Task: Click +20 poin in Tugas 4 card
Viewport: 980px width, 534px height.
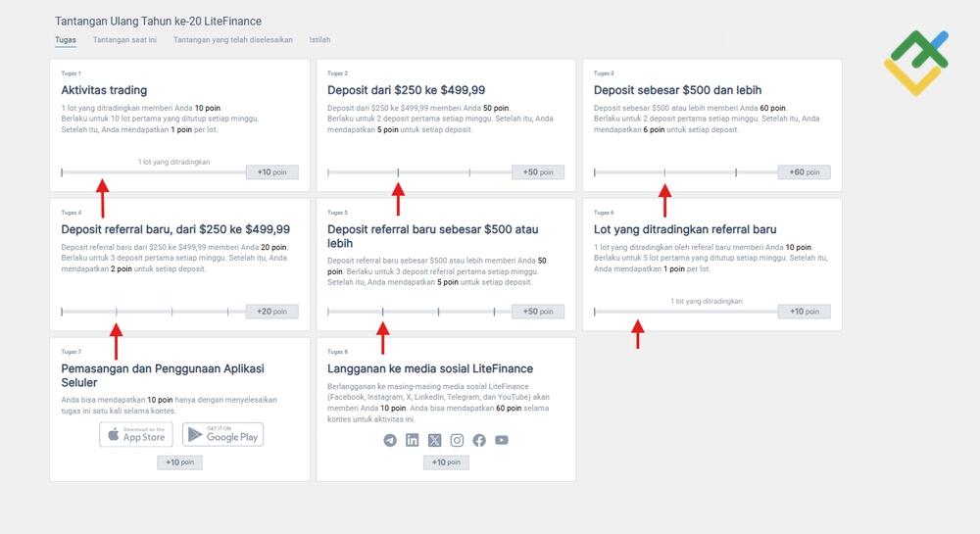Action: 271,312
